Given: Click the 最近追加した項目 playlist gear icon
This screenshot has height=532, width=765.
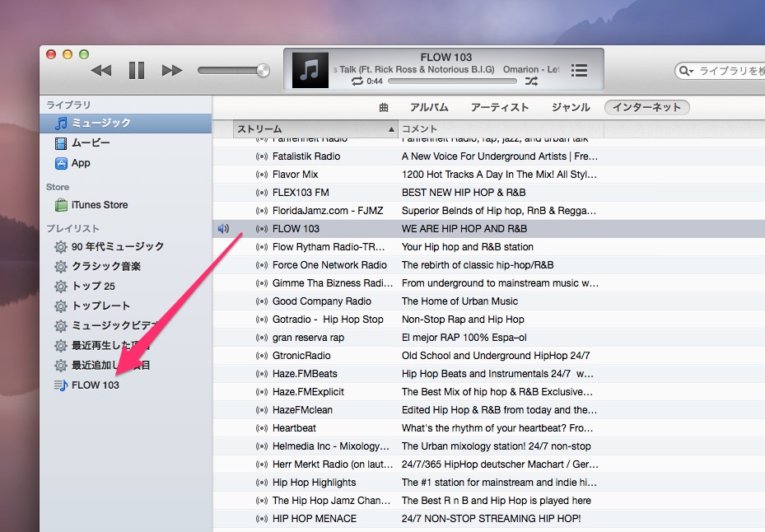Looking at the screenshot, I should pyautogui.click(x=60, y=365).
